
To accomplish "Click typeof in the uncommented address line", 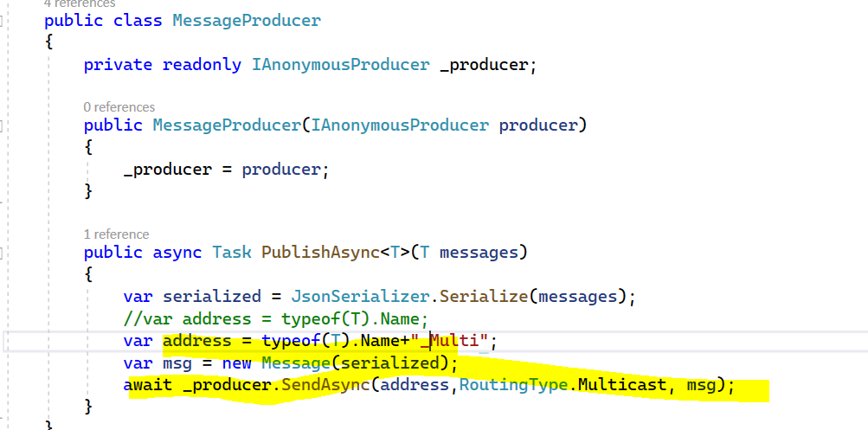I will click(291, 341).
